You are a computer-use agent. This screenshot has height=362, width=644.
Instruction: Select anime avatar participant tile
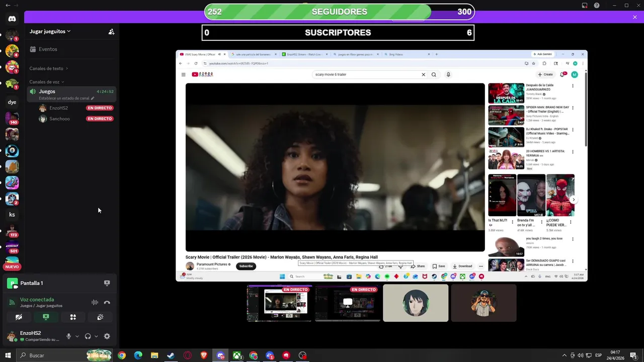[416, 303]
